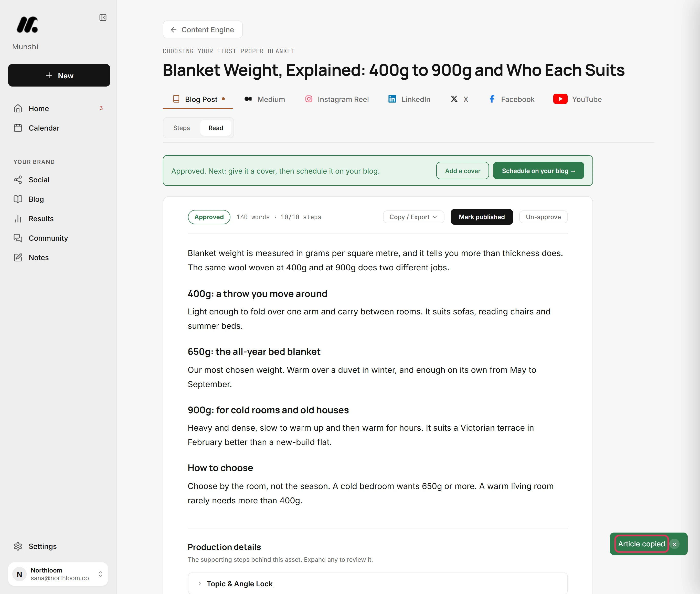Switch to the YouTube tab
This screenshot has height=594, width=700.
[577, 99]
